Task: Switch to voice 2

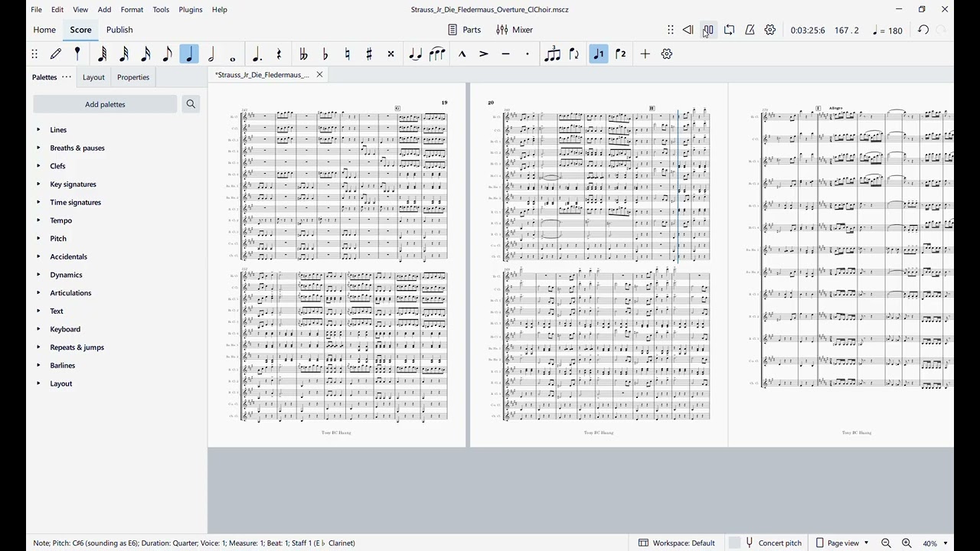Action: (621, 54)
